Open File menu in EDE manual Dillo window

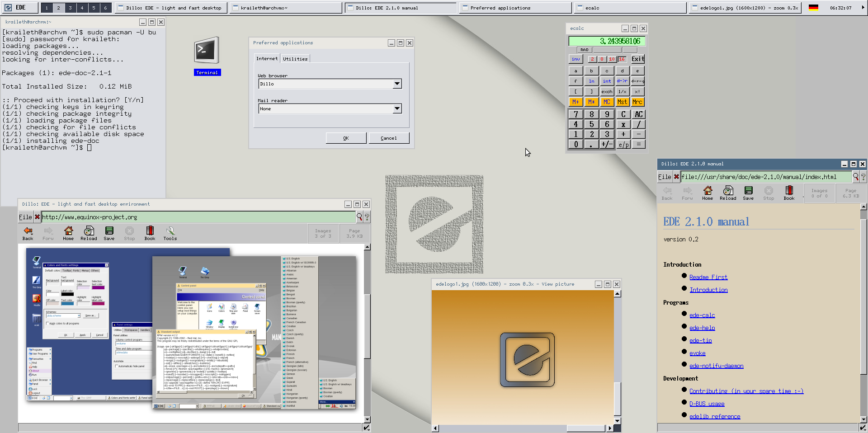coord(665,177)
